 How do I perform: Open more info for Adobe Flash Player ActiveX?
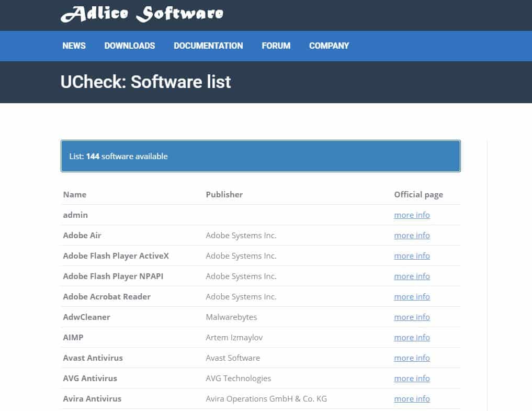coord(412,256)
